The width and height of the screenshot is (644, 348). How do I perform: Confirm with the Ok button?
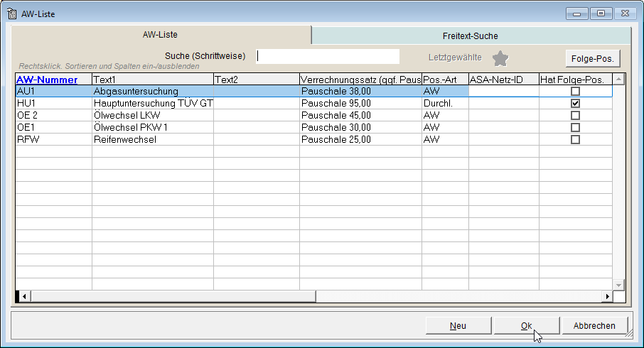(527, 326)
